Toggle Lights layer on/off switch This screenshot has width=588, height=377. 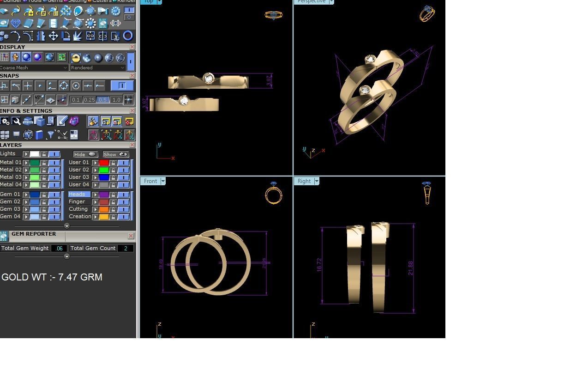click(54, 154)
